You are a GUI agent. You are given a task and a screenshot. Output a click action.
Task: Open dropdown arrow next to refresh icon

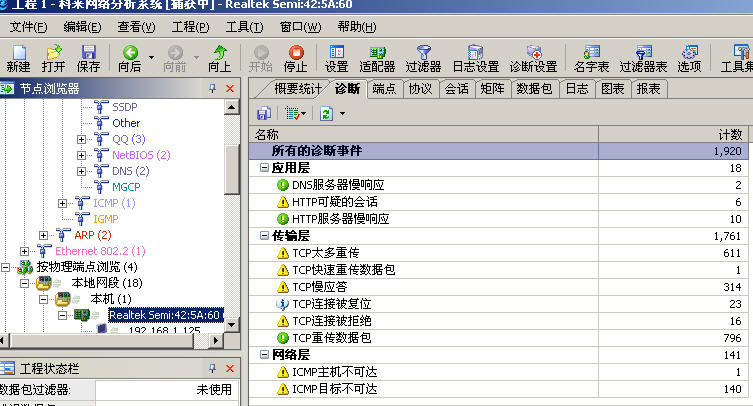[342, 114]
